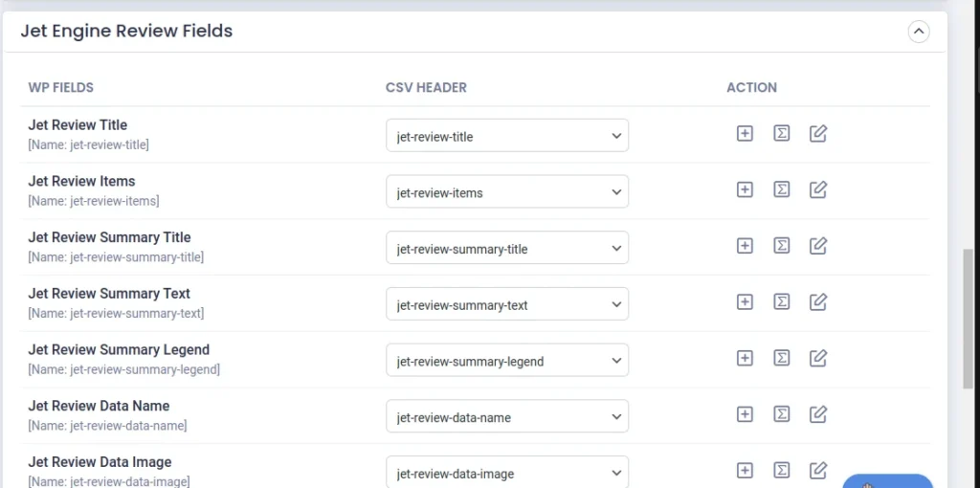The width and height of the screenshot is (980, 488).
Task: Open the jet-review-data-name dropdown
Action: pos(507,417)
